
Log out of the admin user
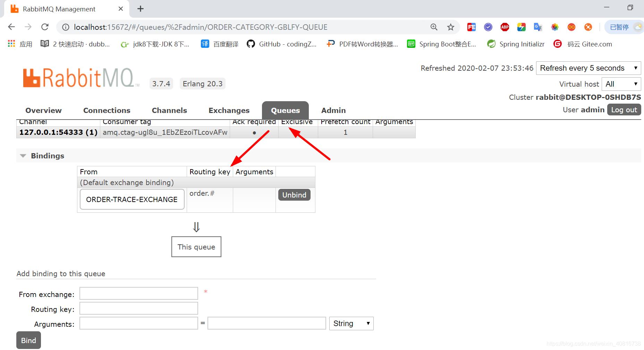624,110
